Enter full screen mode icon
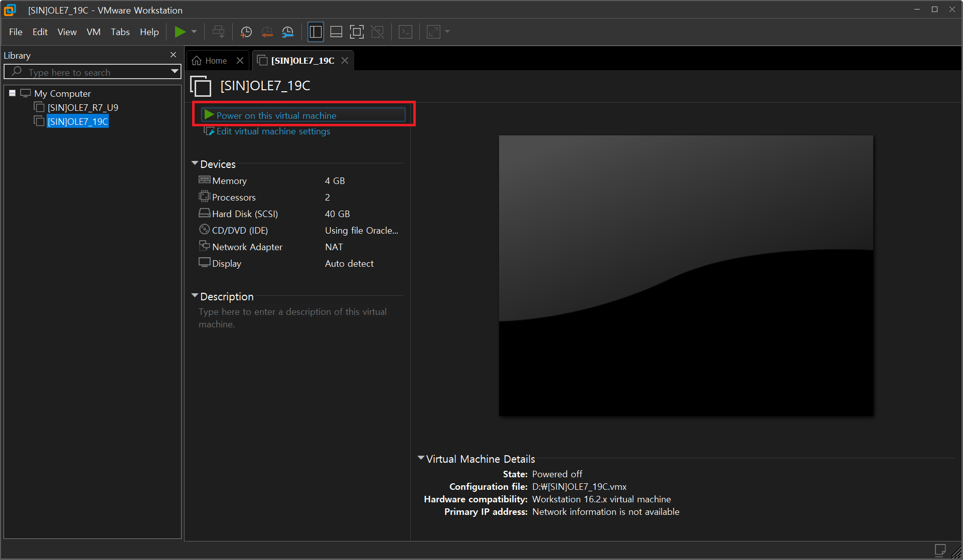This screenshot has width=963, height=560. tap(357, 32)
